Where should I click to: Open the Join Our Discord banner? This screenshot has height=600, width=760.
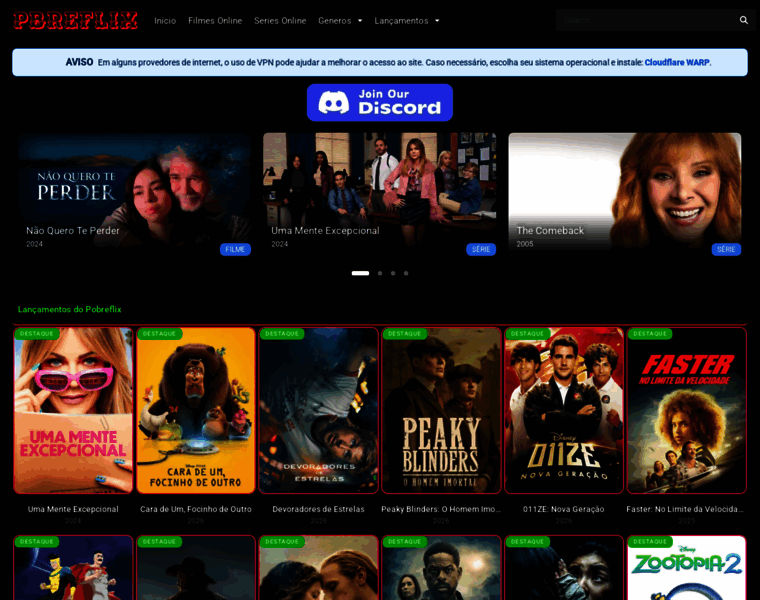coord(380,102)
